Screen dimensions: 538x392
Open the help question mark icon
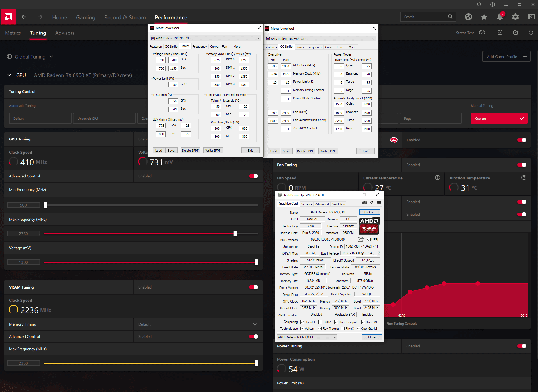click(493, 4)
